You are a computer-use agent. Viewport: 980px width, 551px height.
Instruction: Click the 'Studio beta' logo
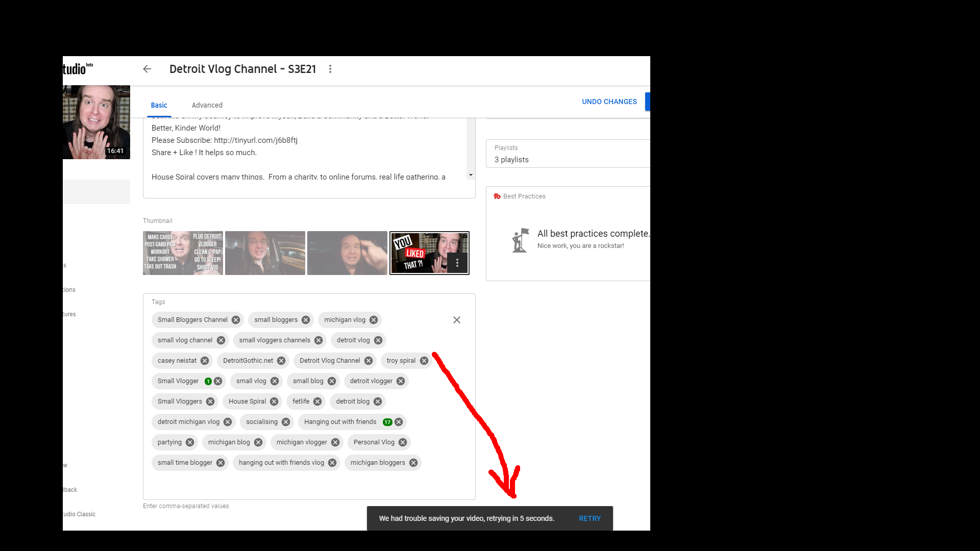click(78, 68)
